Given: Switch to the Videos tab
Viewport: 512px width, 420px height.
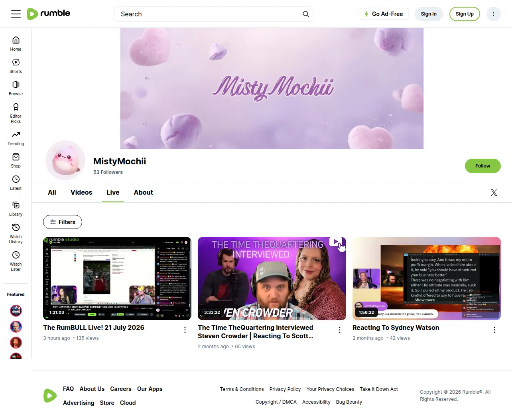Looking at the screenshot, I should tap(81, 193).
